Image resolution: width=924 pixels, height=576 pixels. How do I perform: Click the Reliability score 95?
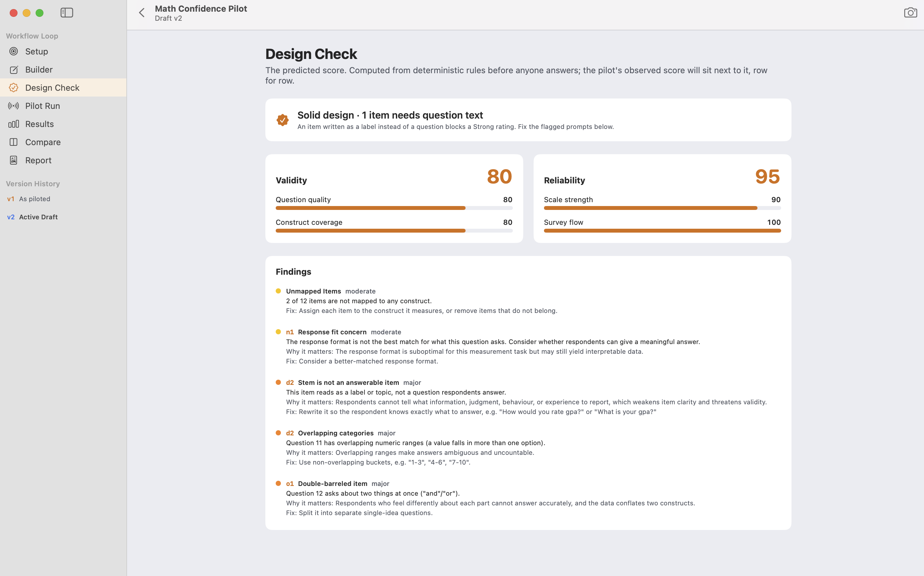(x=768, y=176)
